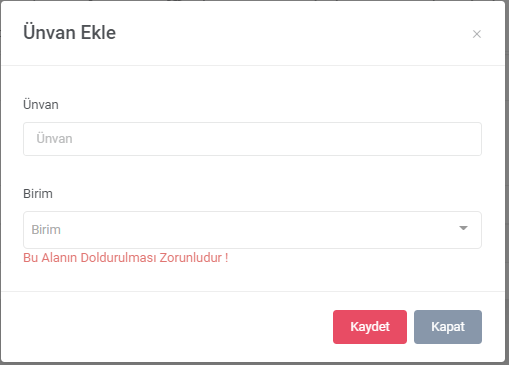Click empty footer area left of Kaydet
Viewport: 509px width, 365px height.
coord(167,327)
